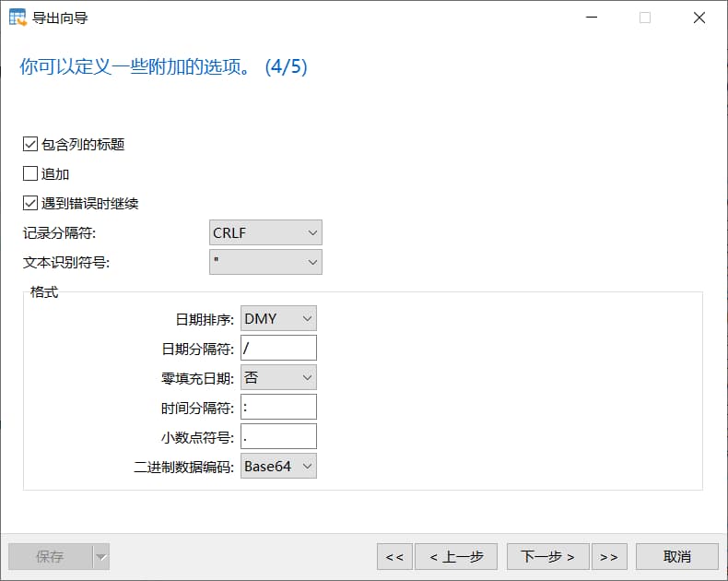Jump to first step with << button

(x=394, y=557)
